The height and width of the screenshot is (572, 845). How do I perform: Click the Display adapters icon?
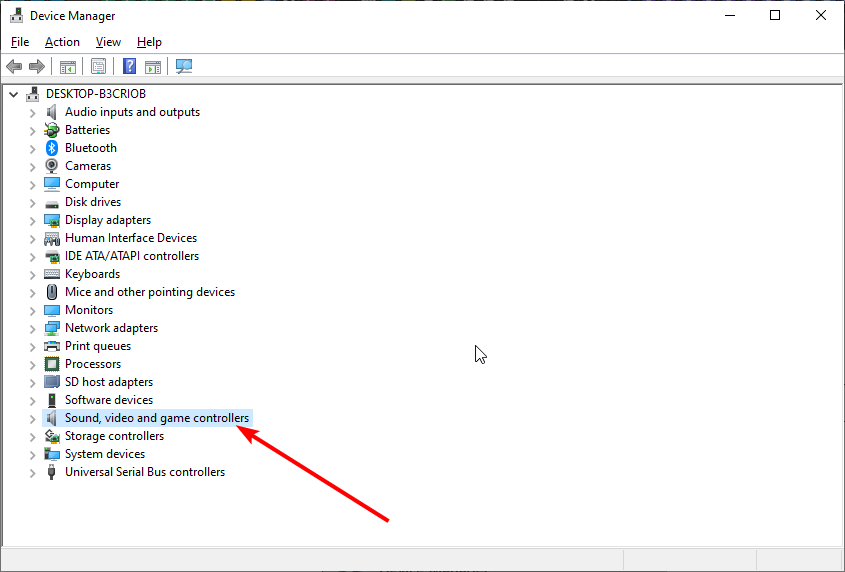click(52, 220)
